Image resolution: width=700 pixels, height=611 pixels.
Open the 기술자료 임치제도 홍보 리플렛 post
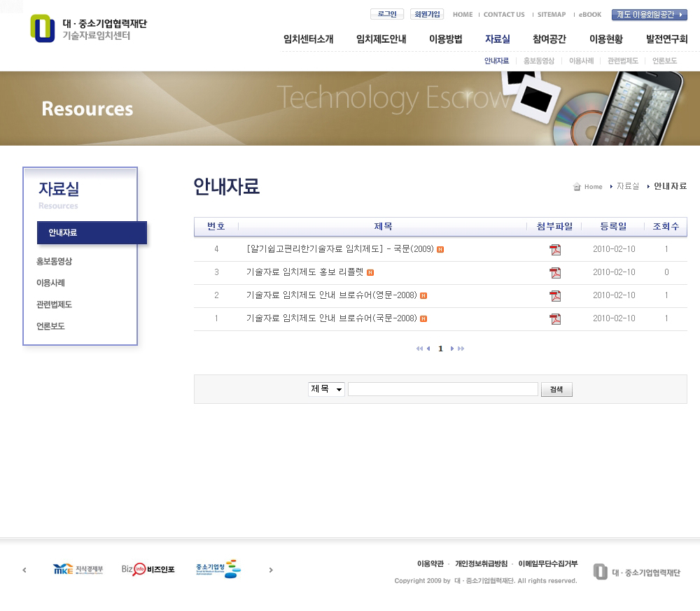coord(305,272)
